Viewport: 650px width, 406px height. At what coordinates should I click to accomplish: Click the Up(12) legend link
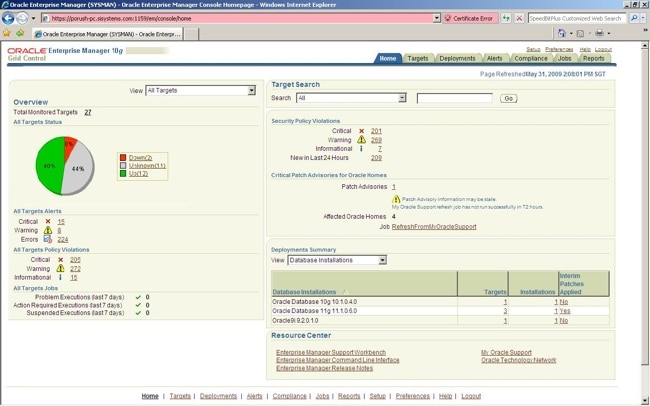(138, 173)
